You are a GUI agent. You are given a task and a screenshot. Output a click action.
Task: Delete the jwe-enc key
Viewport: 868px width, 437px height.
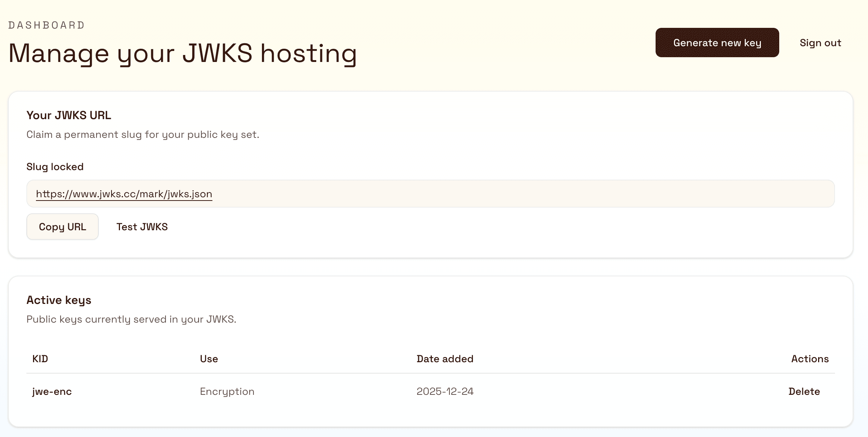pyautogui.click(x=804, y=391)
